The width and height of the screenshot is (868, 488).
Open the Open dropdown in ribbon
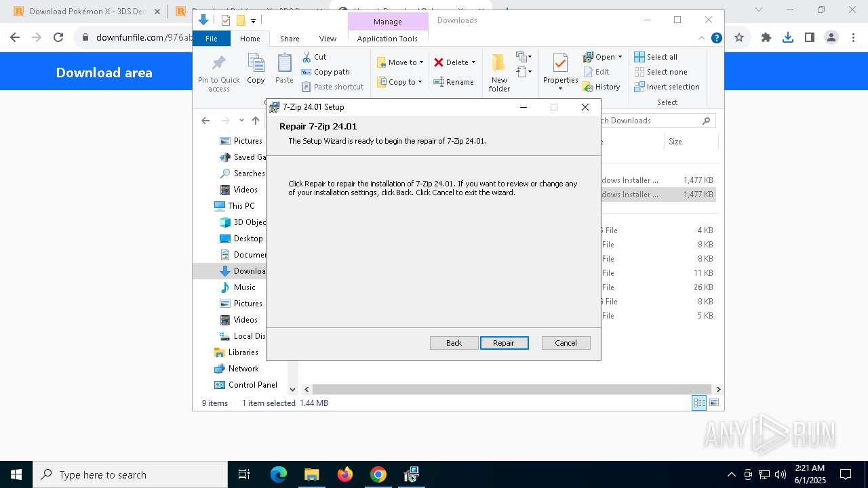pos(602,57)
